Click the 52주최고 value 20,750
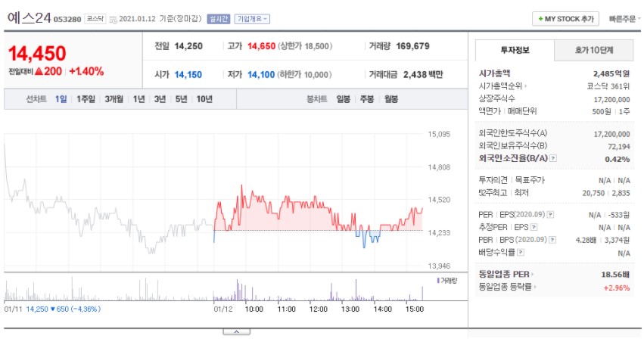The height and width of the screenshot is (342, 644). 593,192
